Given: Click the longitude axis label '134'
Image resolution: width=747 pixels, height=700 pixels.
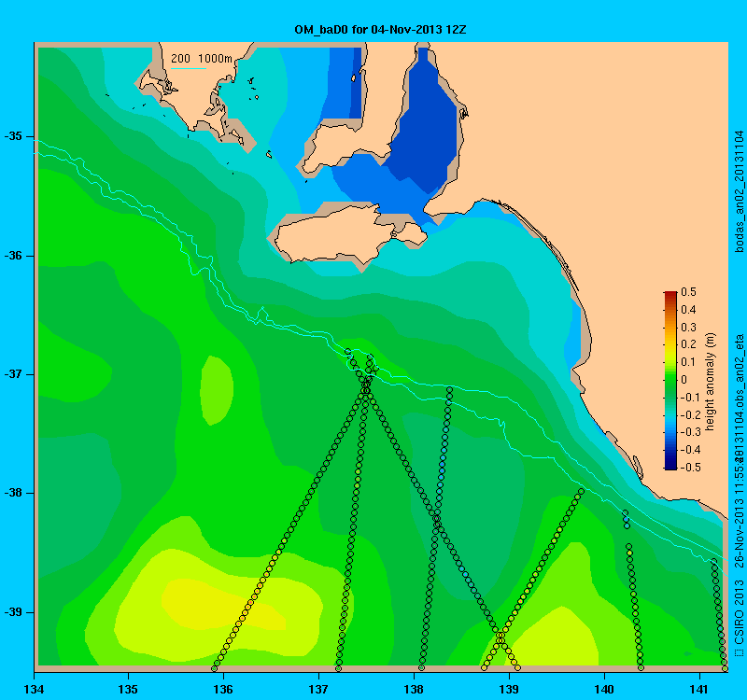Looking at the screenshot, I should (34, 689).
